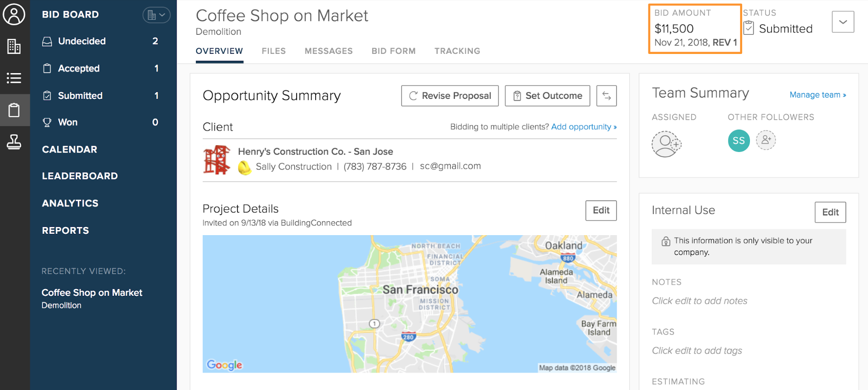Click the SS follower avatar
This screenshot has width=868, height=390.
pos(739,141)
